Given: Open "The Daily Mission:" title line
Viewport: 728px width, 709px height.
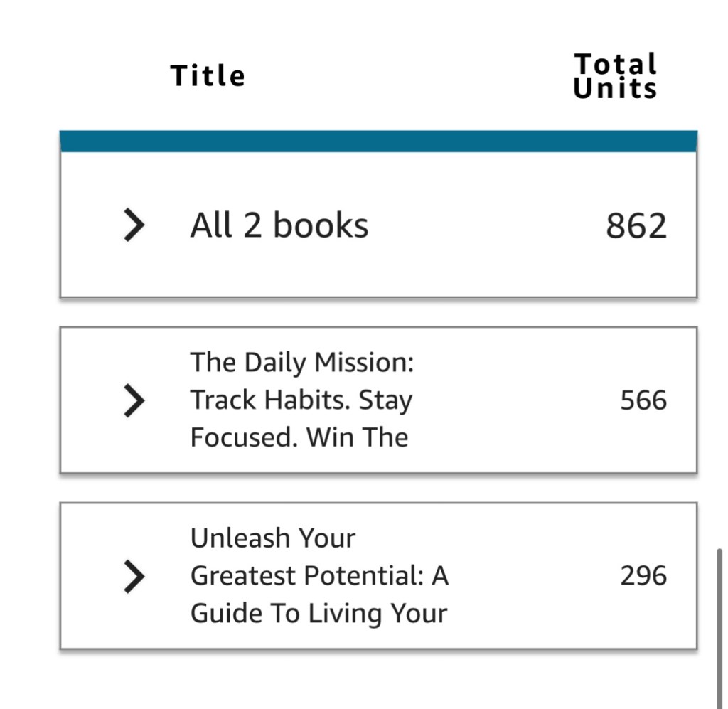Looking at the screenshot, I should click(301, 363).
